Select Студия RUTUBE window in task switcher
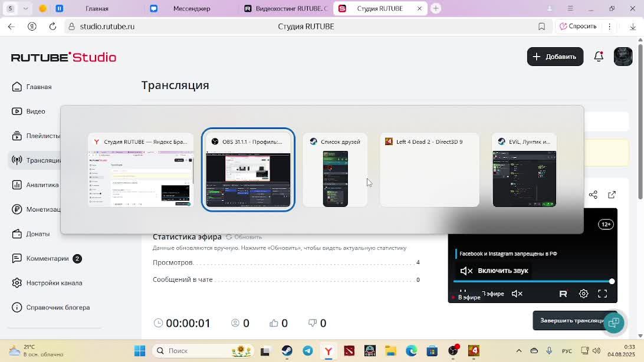The width and height of the screenshot is (644, 362). tap(140, 170)
